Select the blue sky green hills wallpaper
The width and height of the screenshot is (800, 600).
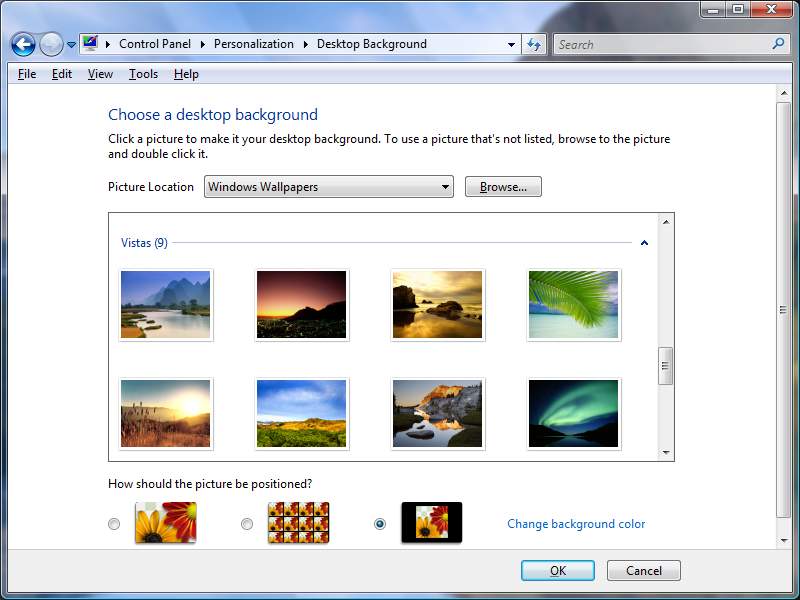click(302, 413)
